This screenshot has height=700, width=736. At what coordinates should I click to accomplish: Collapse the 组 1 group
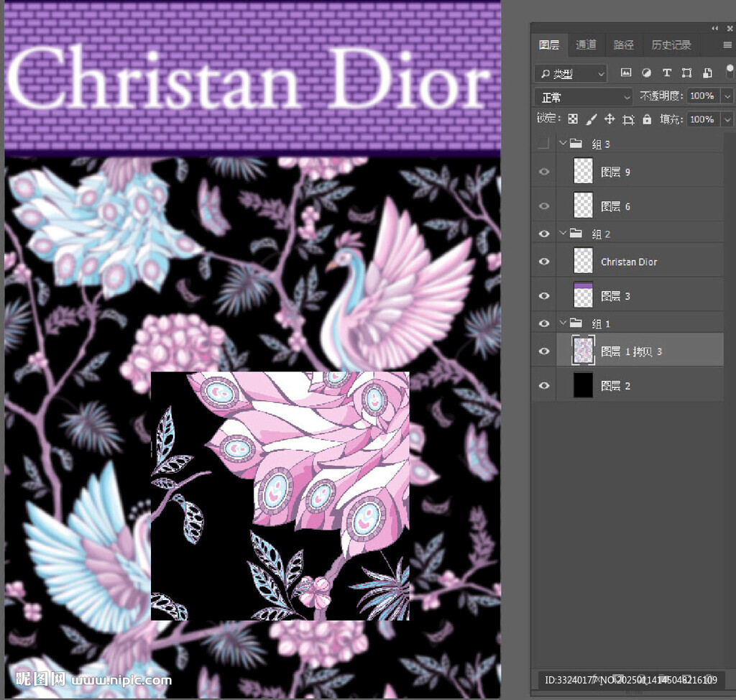[563, 323]
